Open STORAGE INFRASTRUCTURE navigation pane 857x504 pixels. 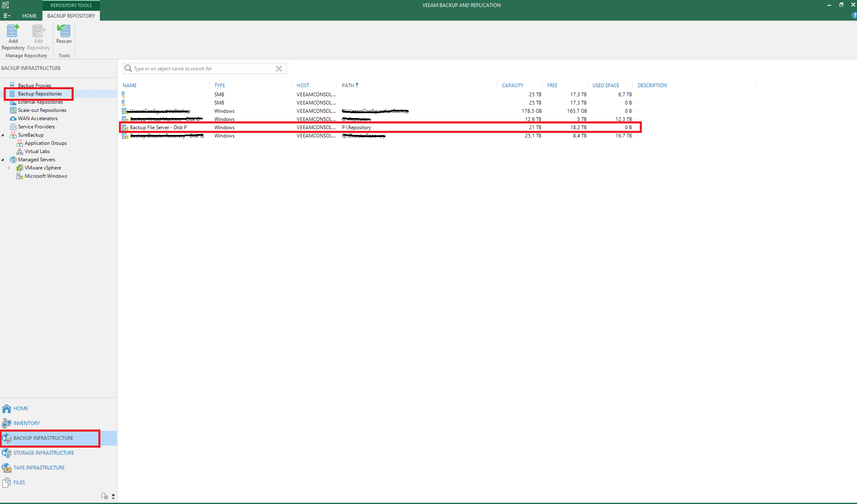58,453
